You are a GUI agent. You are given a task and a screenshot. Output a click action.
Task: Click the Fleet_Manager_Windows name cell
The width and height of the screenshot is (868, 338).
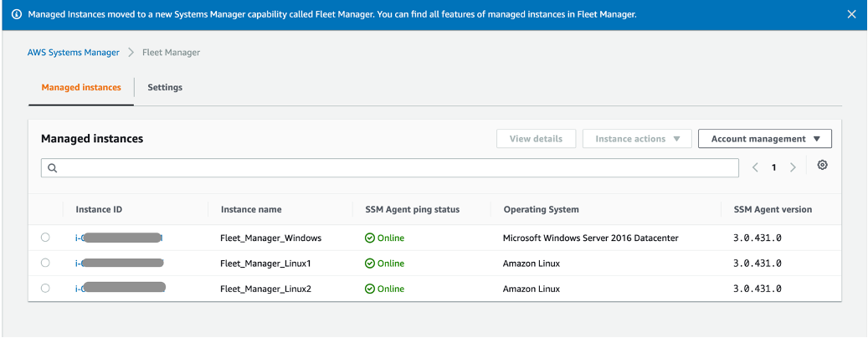point(270,238)
